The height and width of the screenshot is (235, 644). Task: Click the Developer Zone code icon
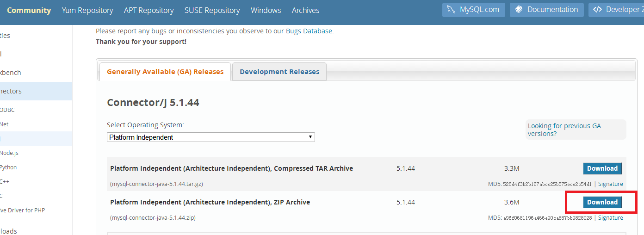coord(597,10)
